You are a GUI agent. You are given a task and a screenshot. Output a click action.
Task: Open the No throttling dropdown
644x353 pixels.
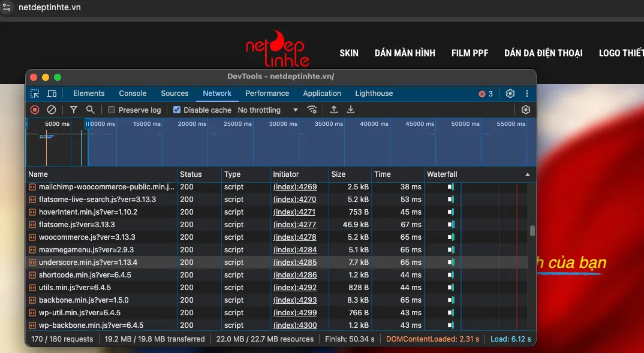point(268,110)
